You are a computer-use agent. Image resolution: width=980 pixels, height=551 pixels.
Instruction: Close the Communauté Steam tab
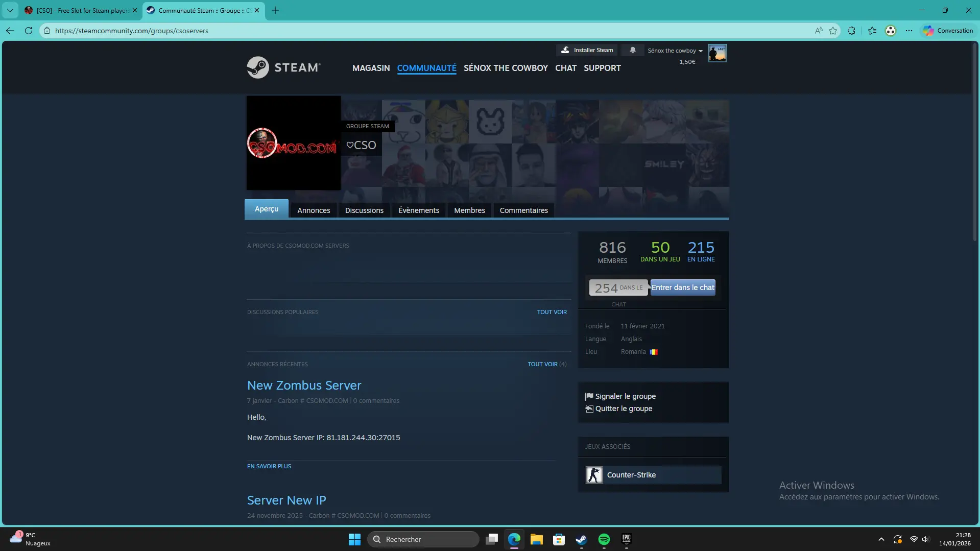(257, 10)
